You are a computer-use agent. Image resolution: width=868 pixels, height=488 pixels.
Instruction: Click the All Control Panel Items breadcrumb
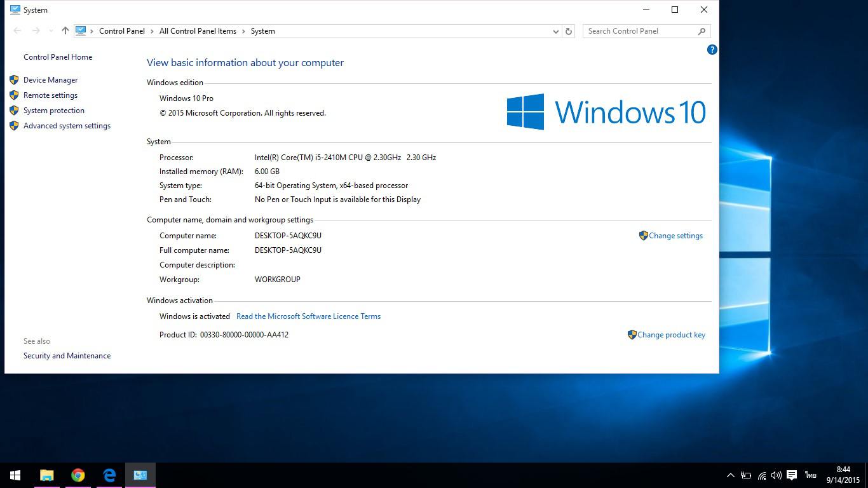[198, 31]
